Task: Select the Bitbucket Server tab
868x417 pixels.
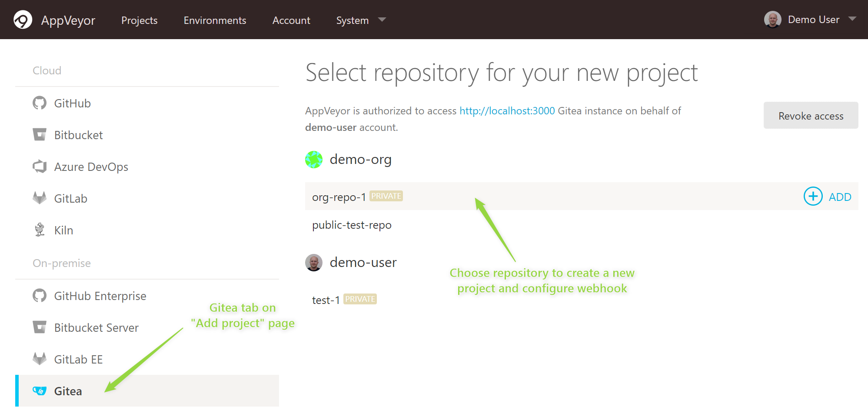Action: [x=147, y=327]
